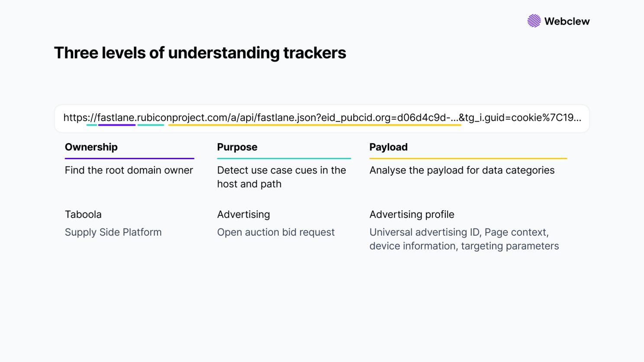The width and height of the screenshot is (644, 362).
Task: Select the slide title 'Three levels of understanding trackers'
Action: [200, 53]
